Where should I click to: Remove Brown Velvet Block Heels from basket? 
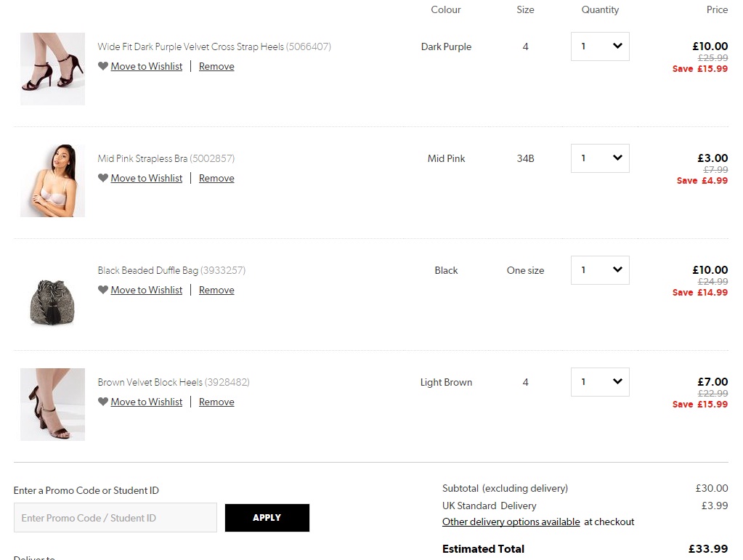[x=216, y=402]
